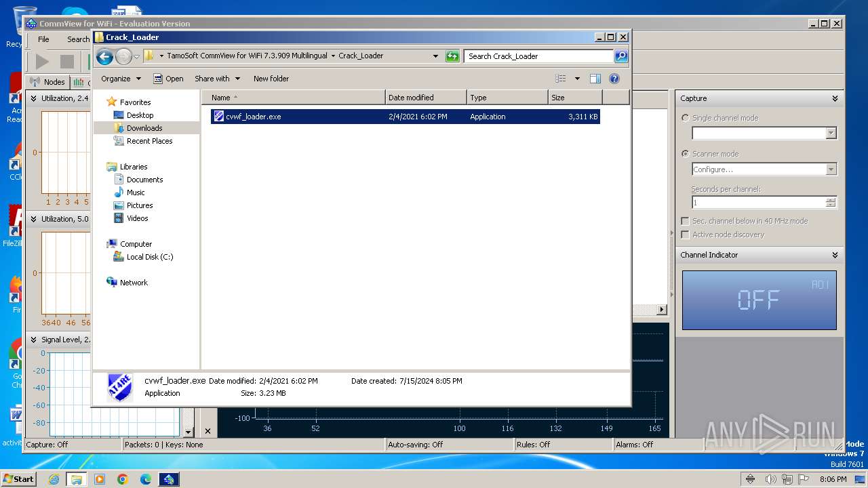
Task: Adjust seconds per channel spinner
Action: (831, 203)
